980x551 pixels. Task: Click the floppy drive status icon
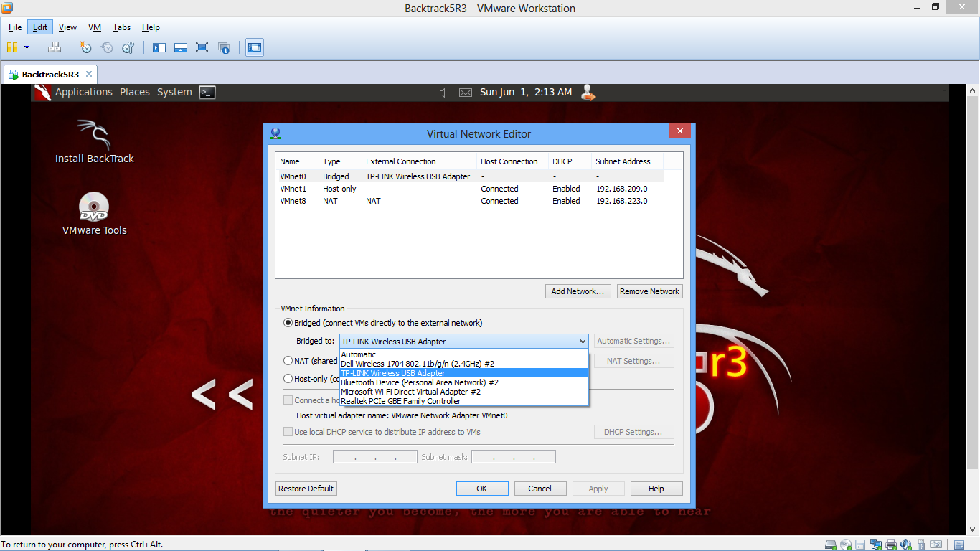pyautogui.click(x=860, y=545)
